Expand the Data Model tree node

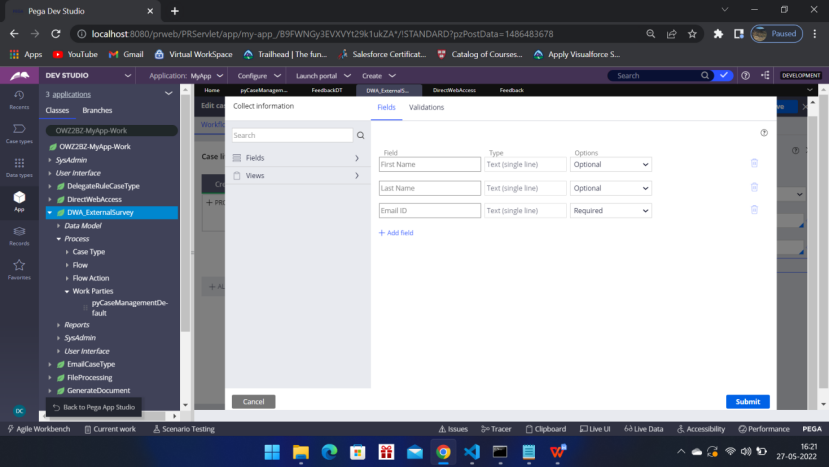[x=58, y=226]
